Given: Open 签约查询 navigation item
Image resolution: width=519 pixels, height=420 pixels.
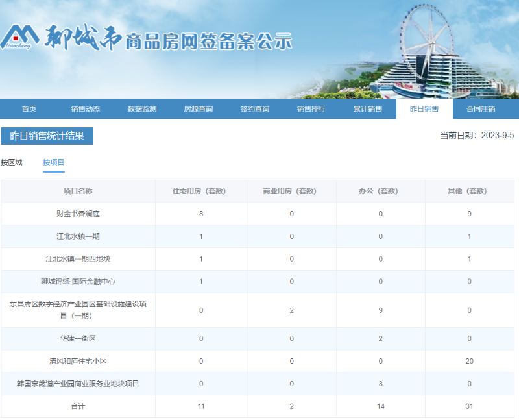Looking at the screenshot, I should point(254,109).
